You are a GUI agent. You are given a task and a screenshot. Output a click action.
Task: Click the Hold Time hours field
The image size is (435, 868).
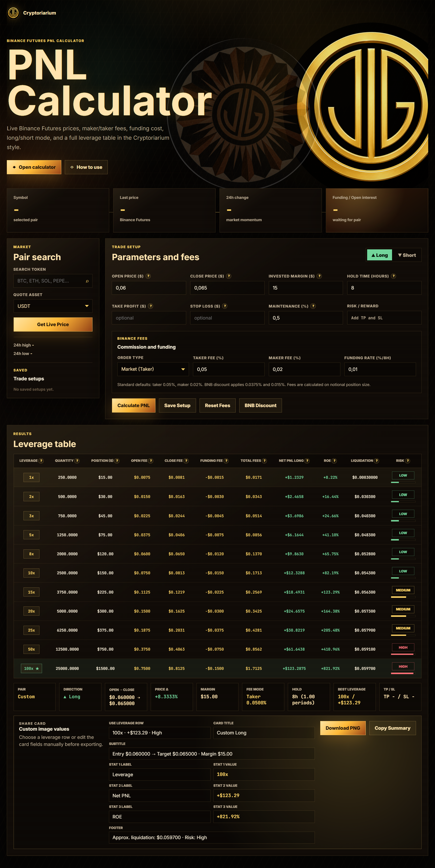384,288
